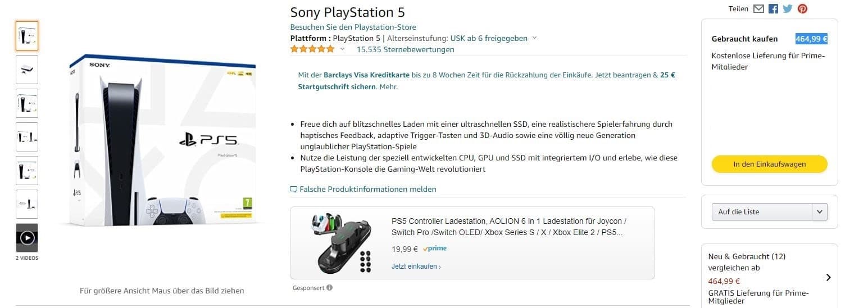Open the 15.535 Sternebewertungen link
Image resolution: width=868 pixels, height=308 pixels.
coord(405,49)
